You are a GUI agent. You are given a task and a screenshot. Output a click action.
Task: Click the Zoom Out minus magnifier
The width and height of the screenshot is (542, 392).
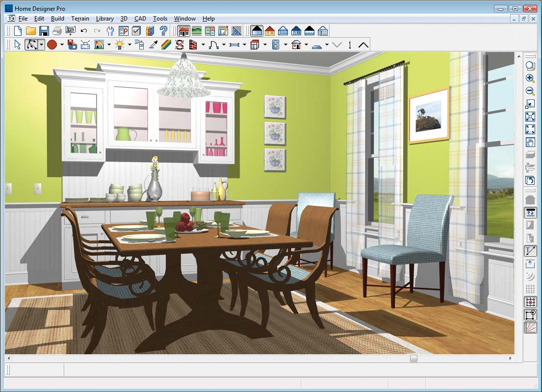[x=530, y=91]
